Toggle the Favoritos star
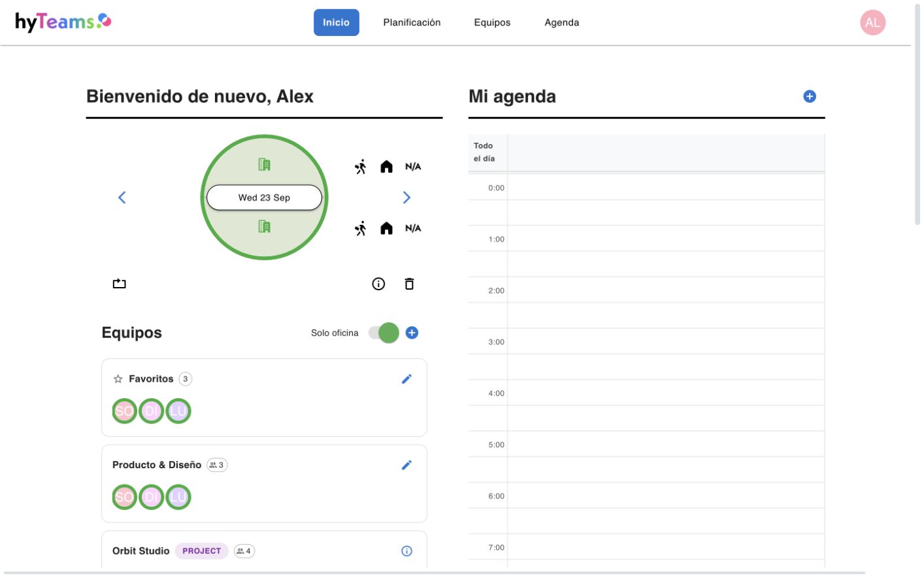924x578 pixels. coord(118,379)
